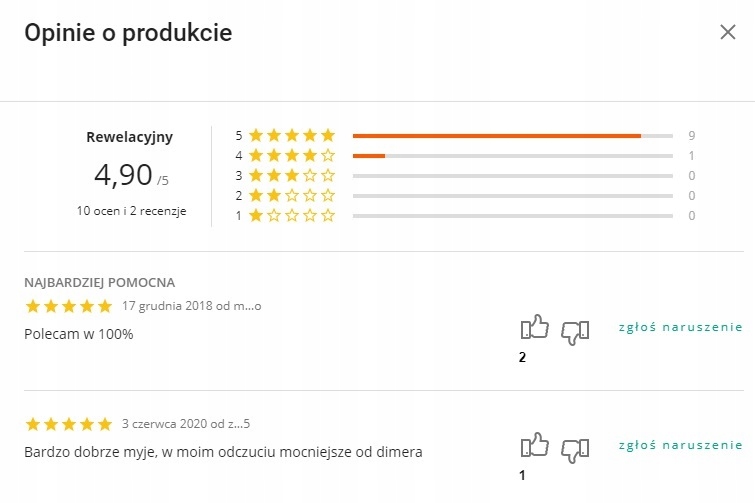Dislike the "Bardzo dobrze myje" review
Viewport: 755px width, 503px height.
click(575, 448)
